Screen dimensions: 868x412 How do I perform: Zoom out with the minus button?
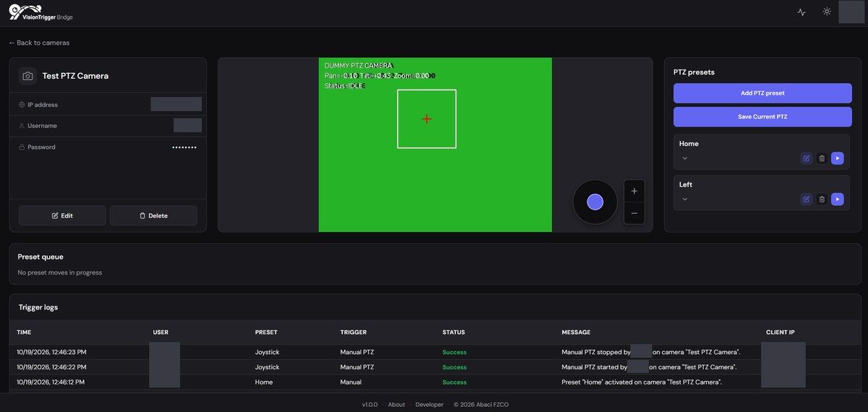[634, 213]
